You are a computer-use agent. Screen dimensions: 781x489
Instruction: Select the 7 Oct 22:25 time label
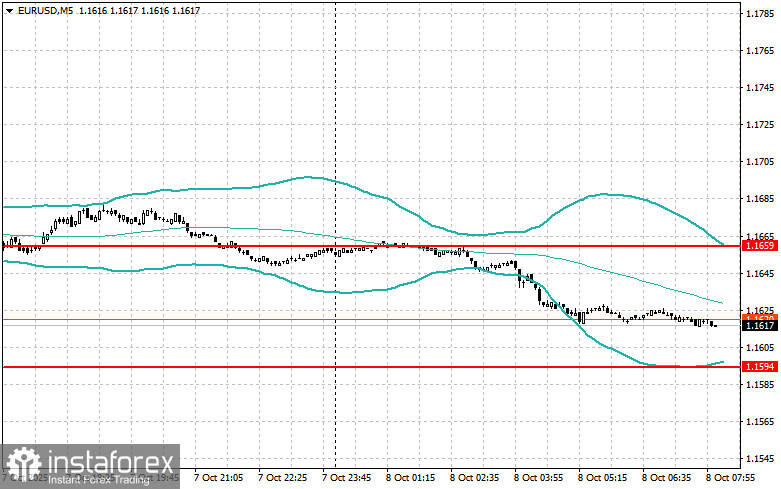click(282, 478)
